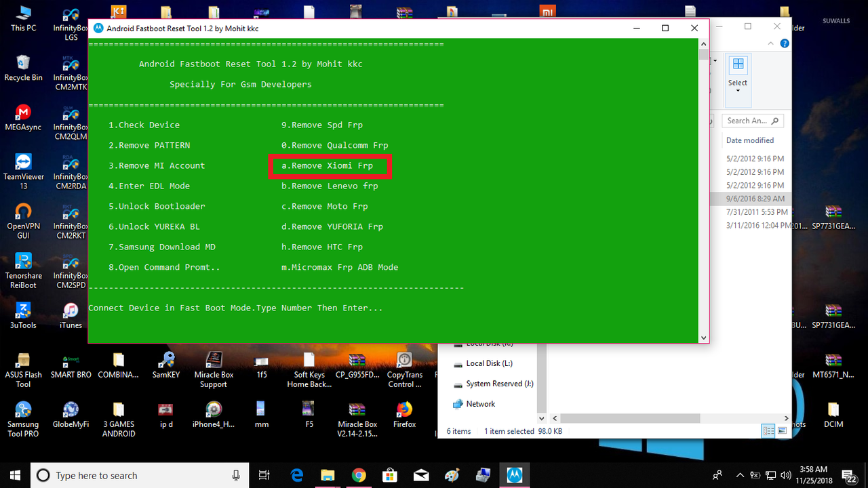The height and width of the screenshot is (488, 868).
Task: Launch MEGAsync from the desktop
Action: tap(23, 117)
